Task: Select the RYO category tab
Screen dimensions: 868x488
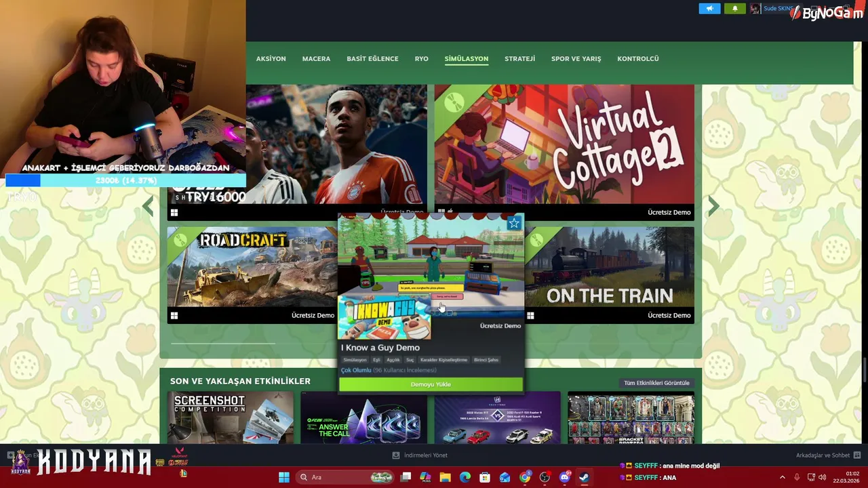Action: tap(422, 59)
